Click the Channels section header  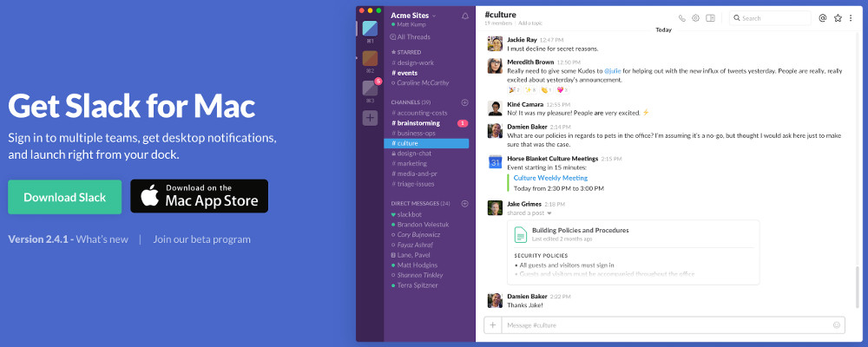(x=411, y=102)
